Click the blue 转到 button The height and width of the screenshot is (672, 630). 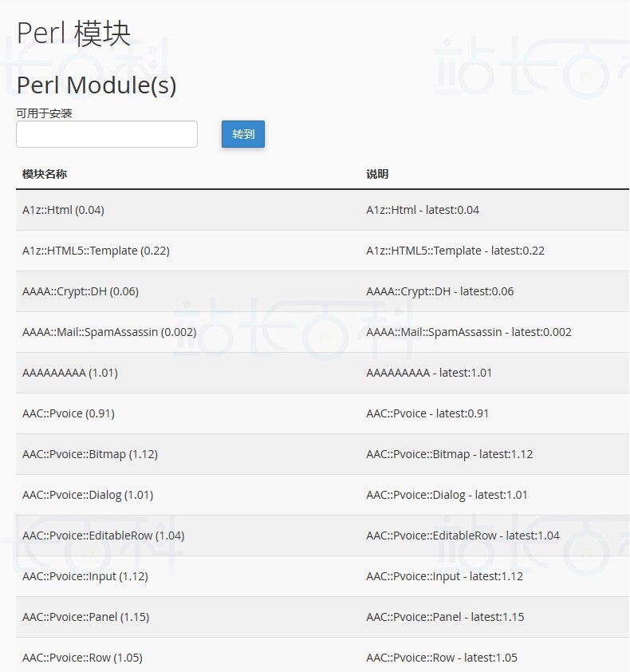243,134
